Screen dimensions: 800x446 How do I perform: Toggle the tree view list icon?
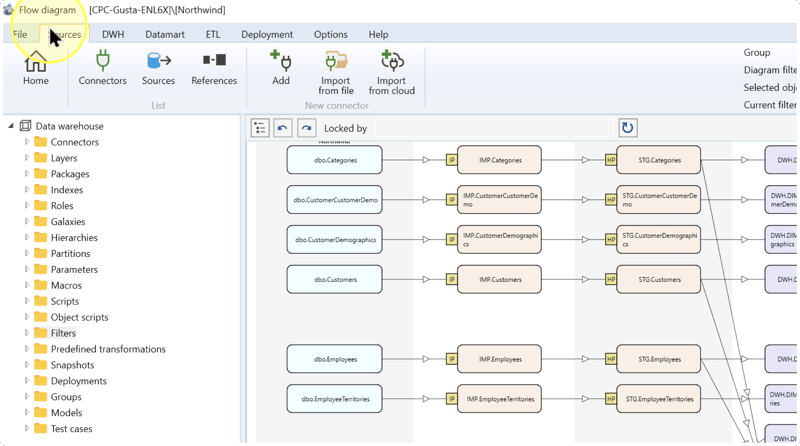click(x=260, y=128)
